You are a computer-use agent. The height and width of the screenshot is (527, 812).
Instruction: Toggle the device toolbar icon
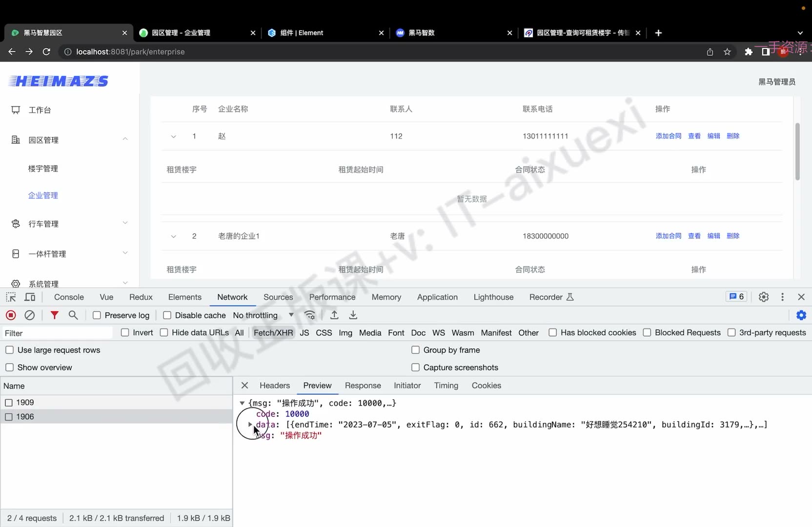click(30, 297)
